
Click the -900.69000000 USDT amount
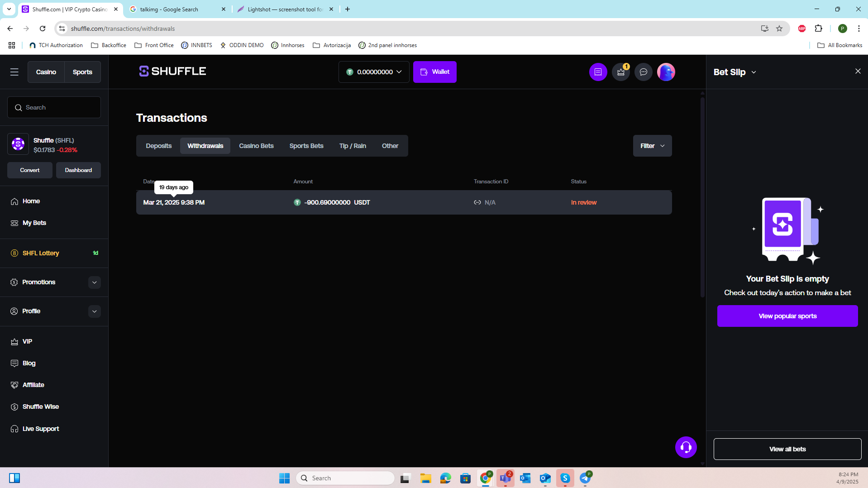click(x=337, y=202)
